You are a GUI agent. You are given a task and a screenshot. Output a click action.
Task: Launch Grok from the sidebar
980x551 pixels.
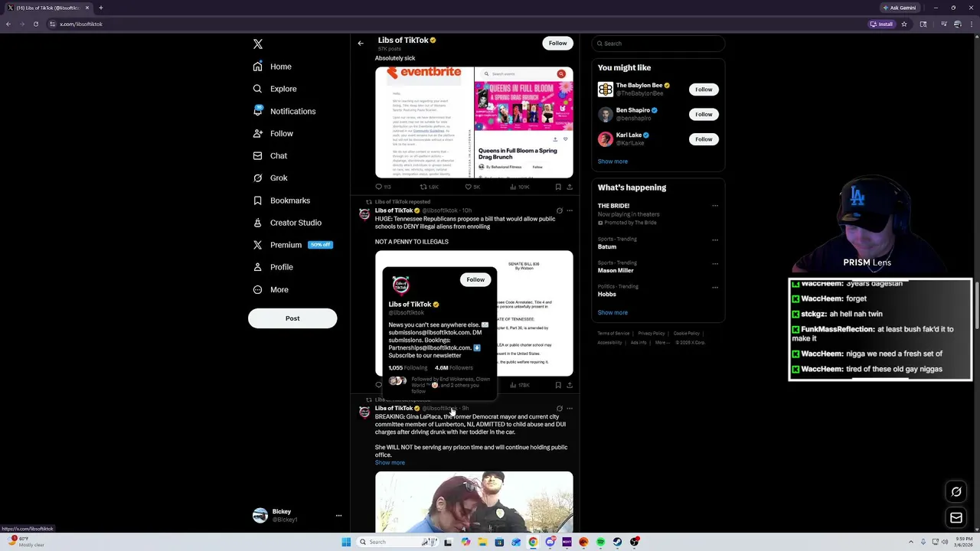tap(269, 178)
